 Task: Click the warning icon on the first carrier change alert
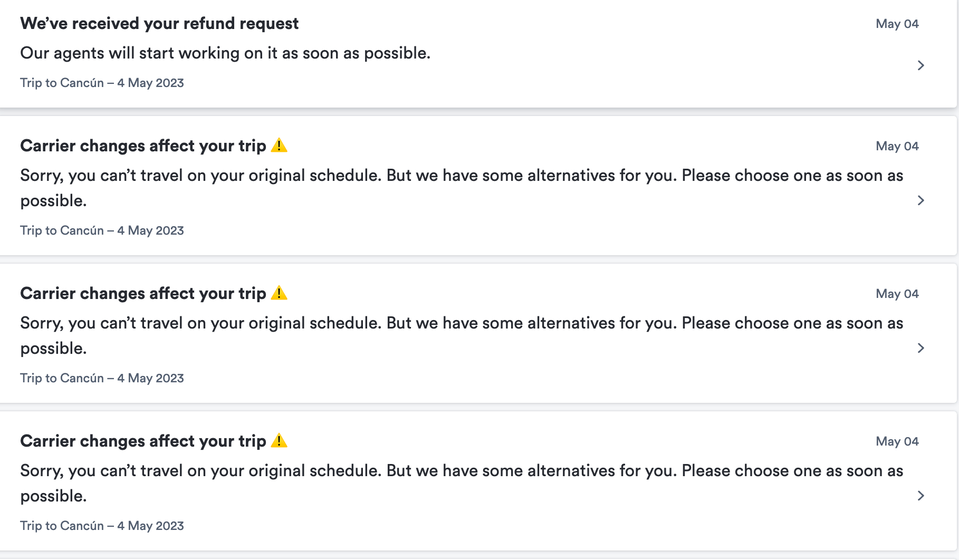[x=279, y=146]
